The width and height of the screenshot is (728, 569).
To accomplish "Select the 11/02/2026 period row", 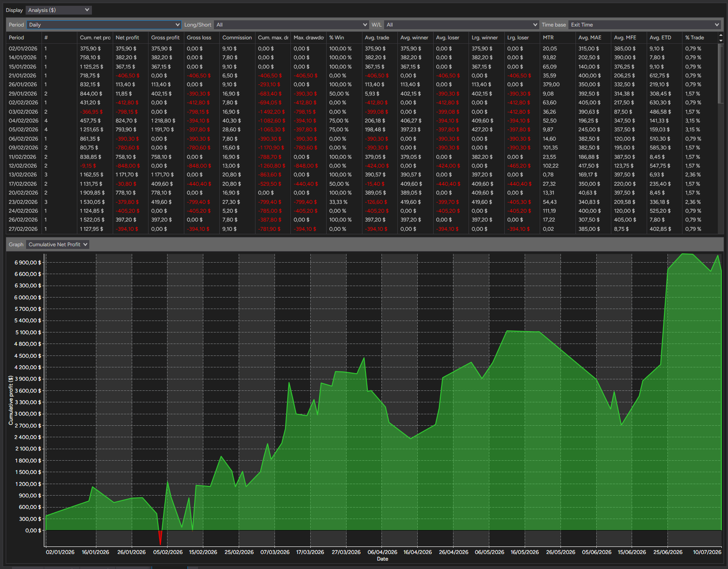I will pos(362,157).
